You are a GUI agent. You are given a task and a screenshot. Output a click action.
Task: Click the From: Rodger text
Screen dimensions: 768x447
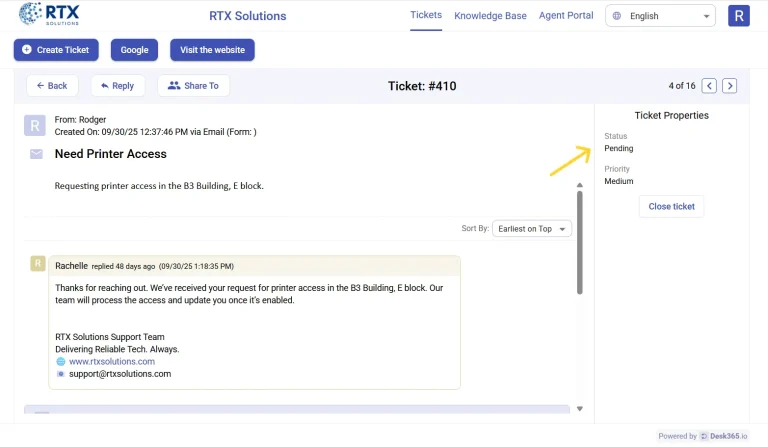tap(80, 119)
